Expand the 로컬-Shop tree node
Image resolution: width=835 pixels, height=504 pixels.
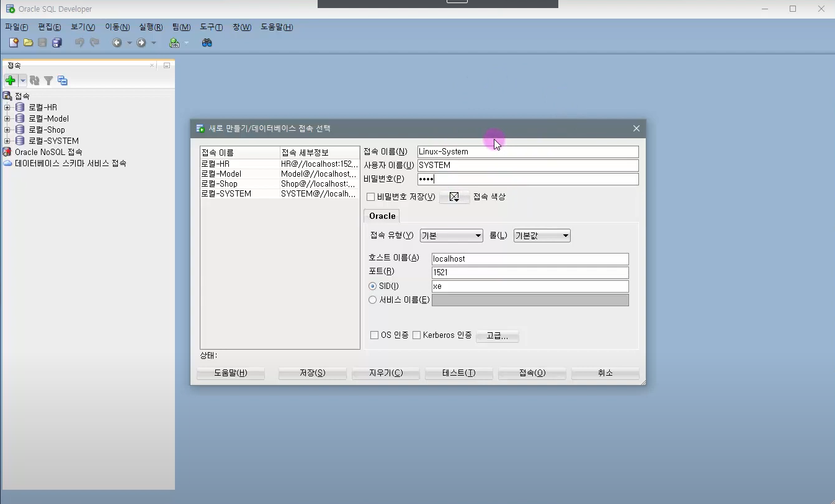(7, 130)
